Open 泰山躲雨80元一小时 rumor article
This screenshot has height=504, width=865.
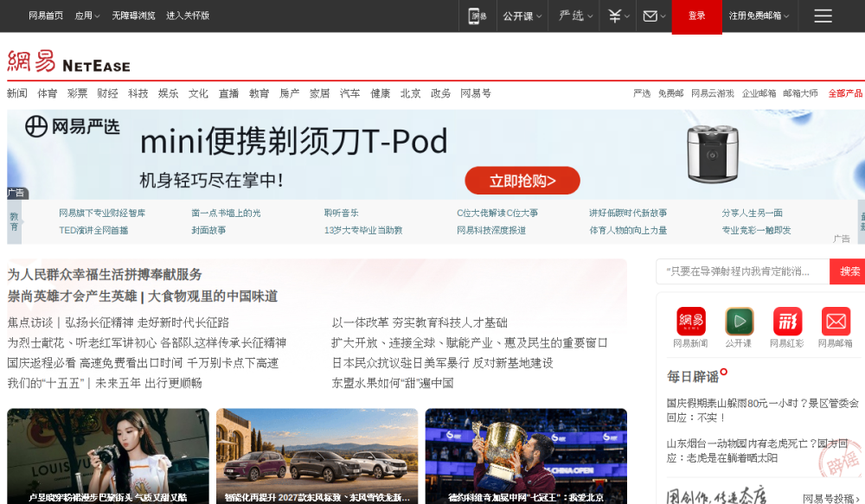(x=762, y=411)
